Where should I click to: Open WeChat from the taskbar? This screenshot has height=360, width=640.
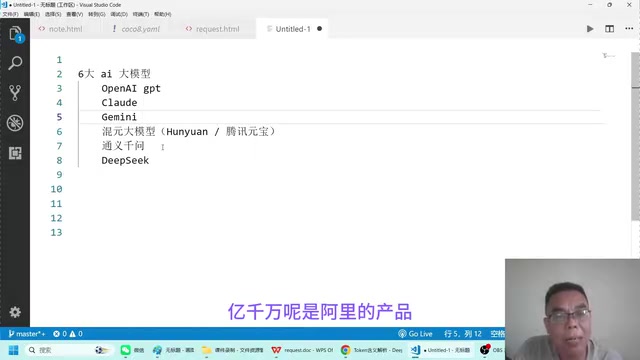coord(132,350)
